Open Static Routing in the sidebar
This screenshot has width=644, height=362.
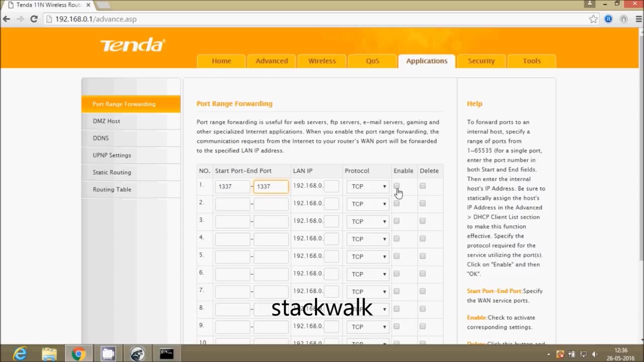(x=131, y=172)
